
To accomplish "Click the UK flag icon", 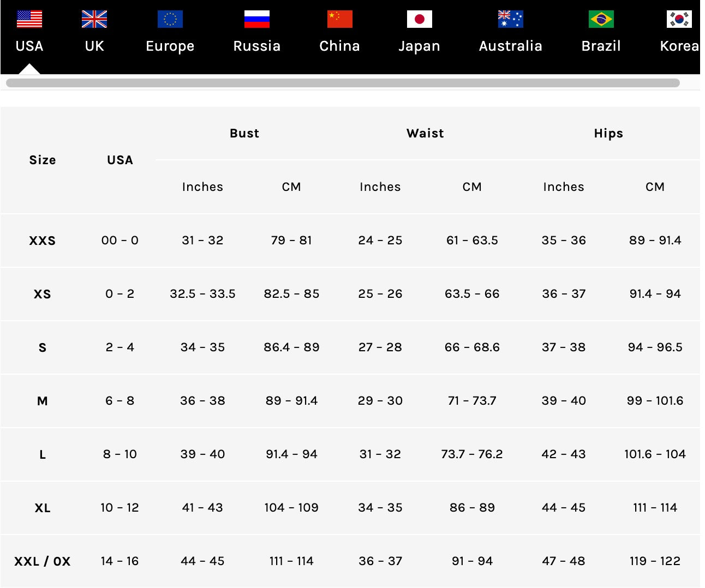I will [94, 19].
